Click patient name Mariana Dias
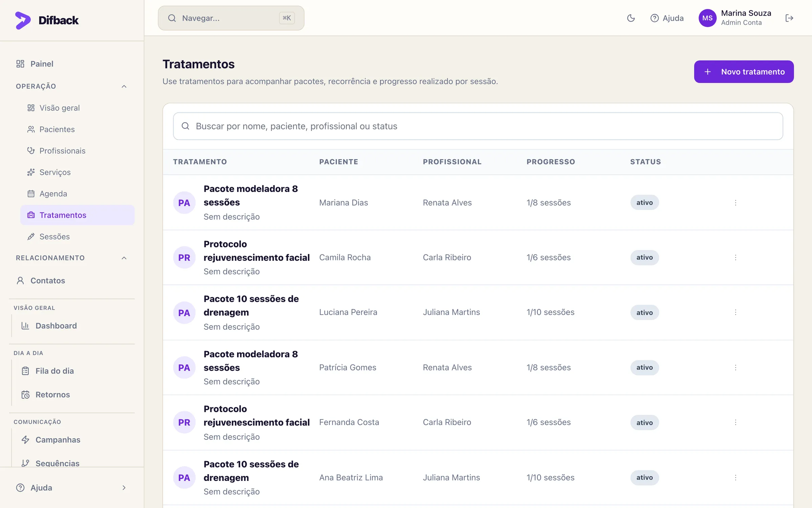 tap(343, 203)
